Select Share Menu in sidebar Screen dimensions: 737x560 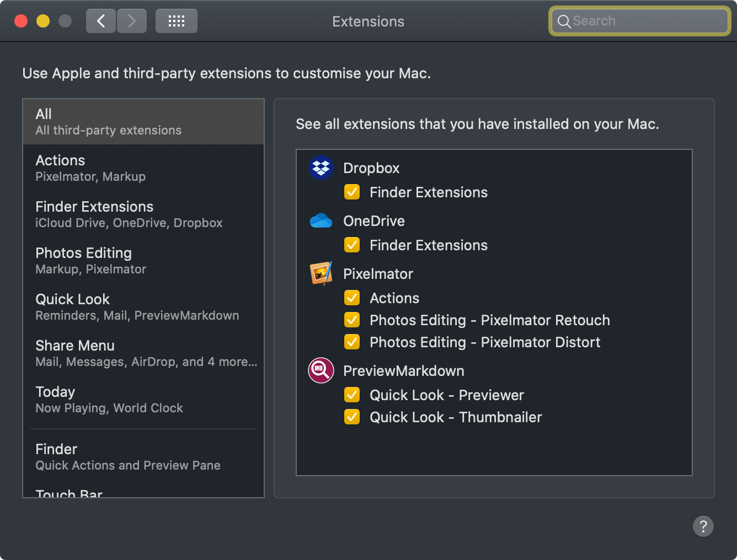143,353
